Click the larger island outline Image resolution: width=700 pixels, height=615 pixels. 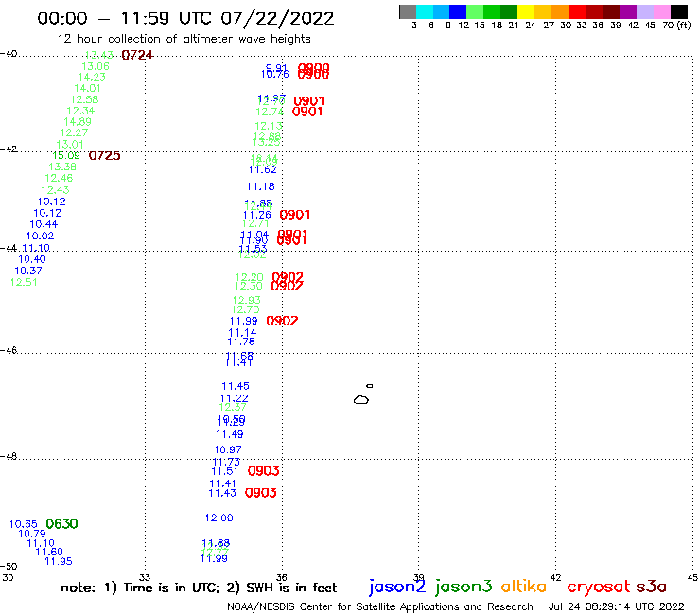[x=361, y=399]
